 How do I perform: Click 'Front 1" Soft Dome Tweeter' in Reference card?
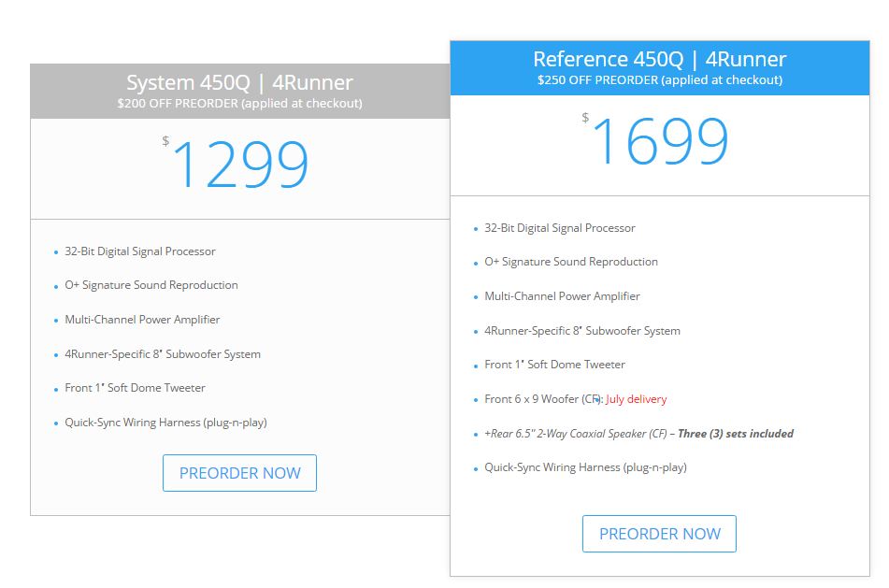click(x=554, y=365)
